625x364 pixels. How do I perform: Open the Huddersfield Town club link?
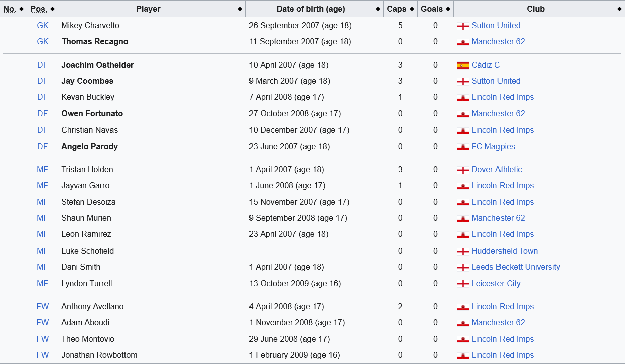tap(505, 251)
